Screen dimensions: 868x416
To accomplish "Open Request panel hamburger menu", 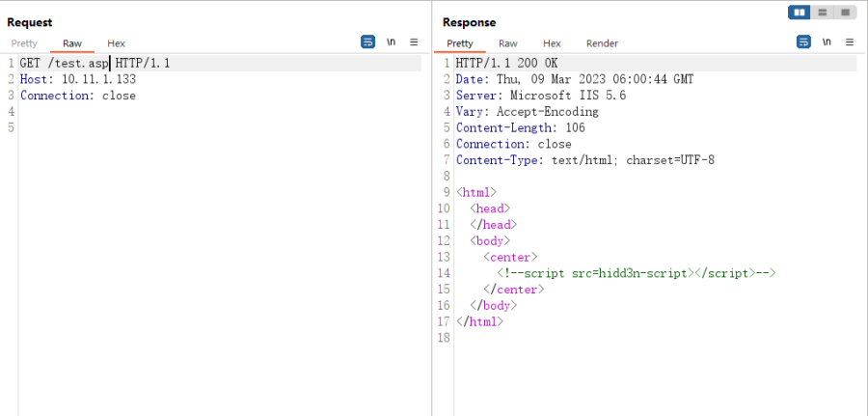I will 414,42.
